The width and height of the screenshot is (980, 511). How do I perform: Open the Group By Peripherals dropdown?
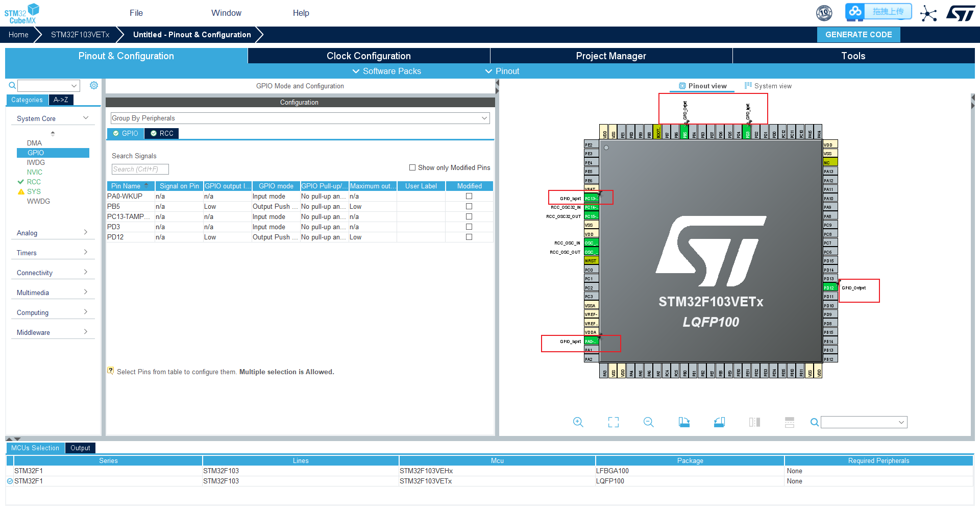[484, 118]
